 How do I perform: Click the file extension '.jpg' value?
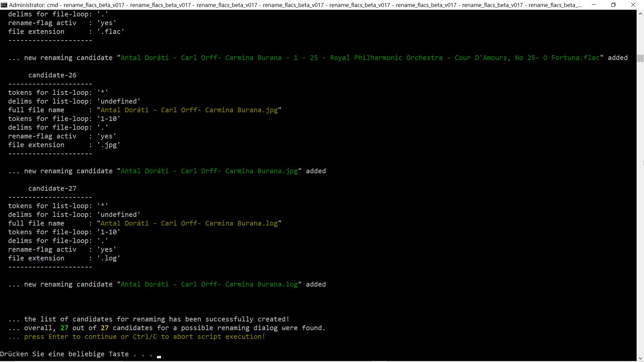[108, 145]
